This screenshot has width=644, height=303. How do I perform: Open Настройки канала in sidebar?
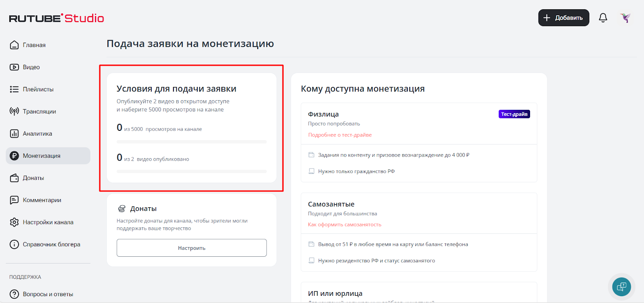tap(48, 222)
